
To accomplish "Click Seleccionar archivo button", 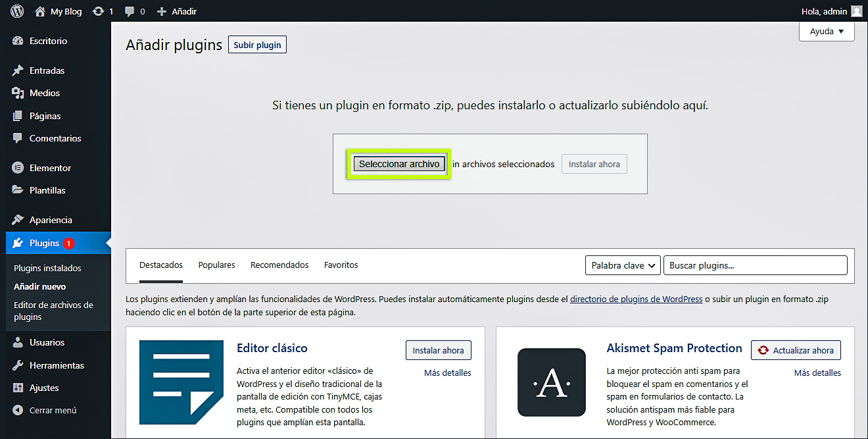I will click(399, 164).
